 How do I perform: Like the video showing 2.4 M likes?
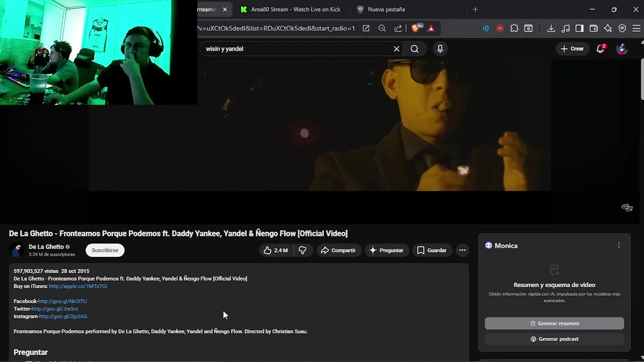pyautogui.click(x=276, y=250)
